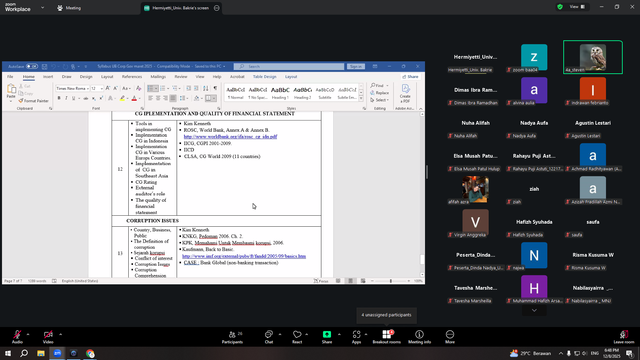Screen dimensions: 640x360
Task: Click the green encryption shield icon
Action: click(x=560, y=7)
